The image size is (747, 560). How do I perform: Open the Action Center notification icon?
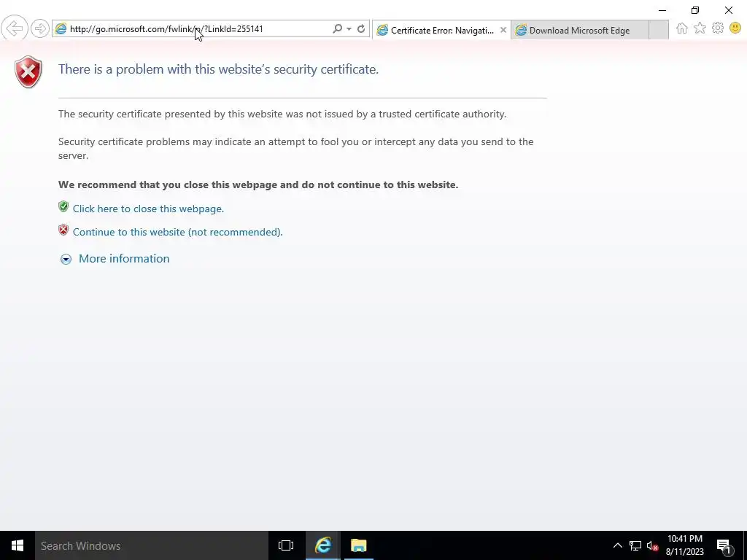click(724, 545)
